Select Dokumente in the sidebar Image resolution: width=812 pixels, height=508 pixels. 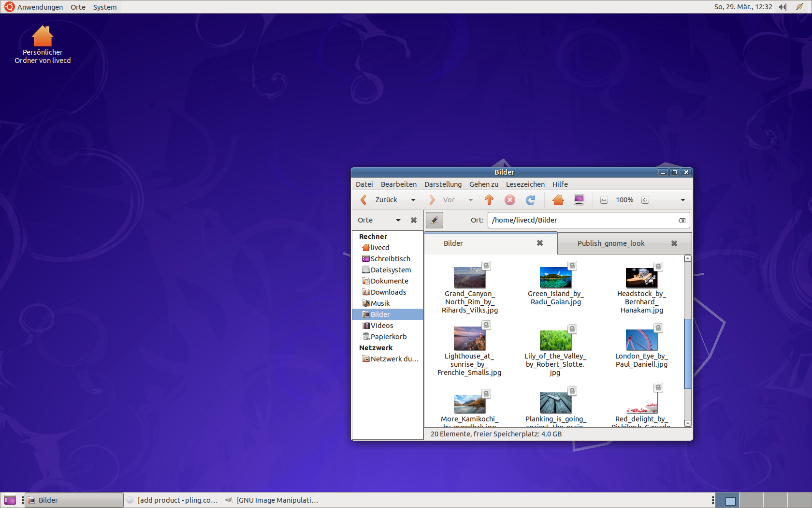tap(388, 281)
